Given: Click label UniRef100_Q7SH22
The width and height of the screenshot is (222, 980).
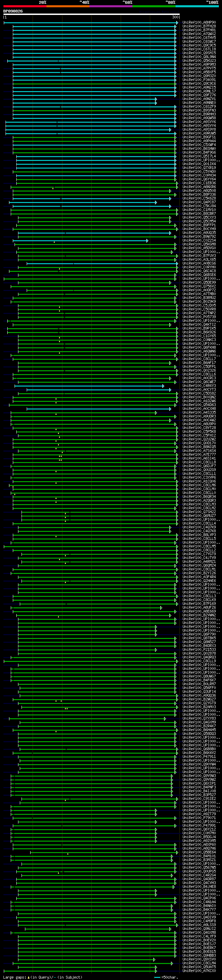Looking at the screenshot, I should (199, 512).
